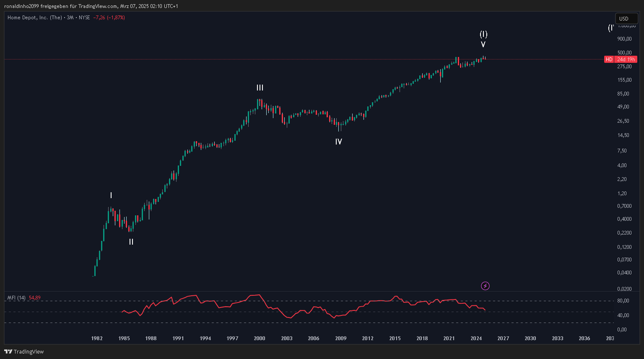Click the 2000 year on time axis
The height and width of the screenshot is (359, 644).
click(260, 338)
